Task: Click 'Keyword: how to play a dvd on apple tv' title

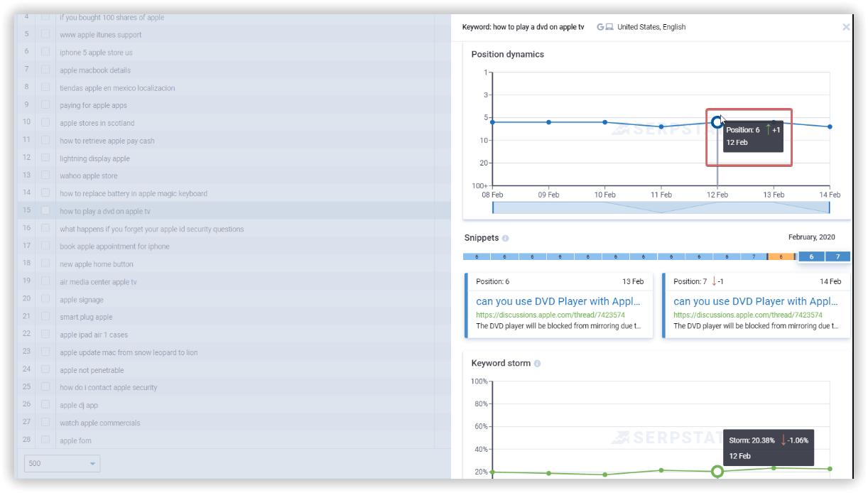Action: coord(523,27)
